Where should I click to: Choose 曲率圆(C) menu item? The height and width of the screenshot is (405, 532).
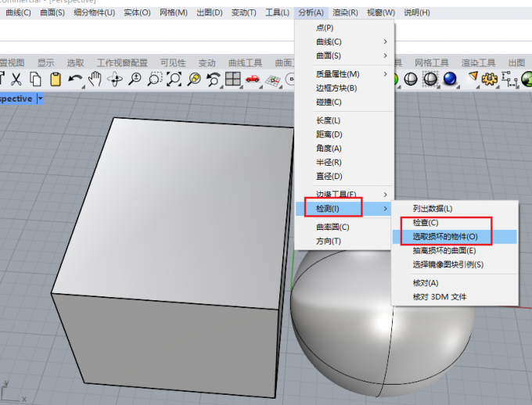(x=343, y=227)
